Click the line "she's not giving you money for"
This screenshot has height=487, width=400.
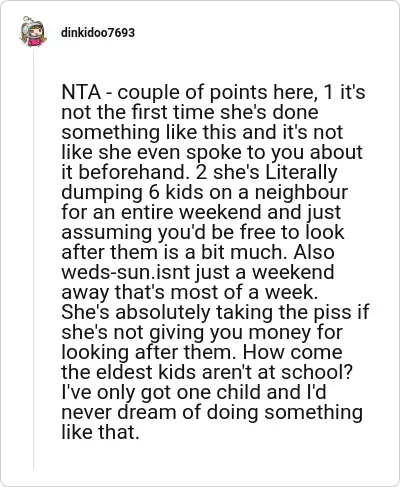pyautogui.click(x=202, y=332)
